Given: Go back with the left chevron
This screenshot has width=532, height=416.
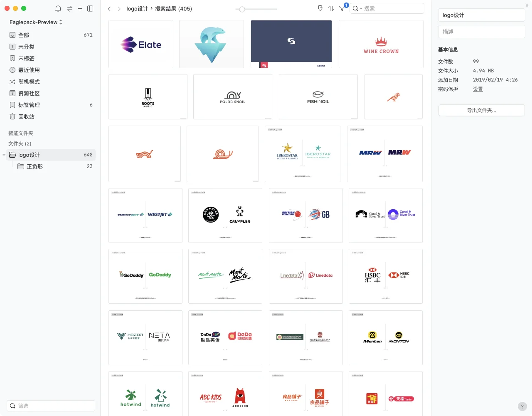Looking at the screenshot, I should 109,9.
